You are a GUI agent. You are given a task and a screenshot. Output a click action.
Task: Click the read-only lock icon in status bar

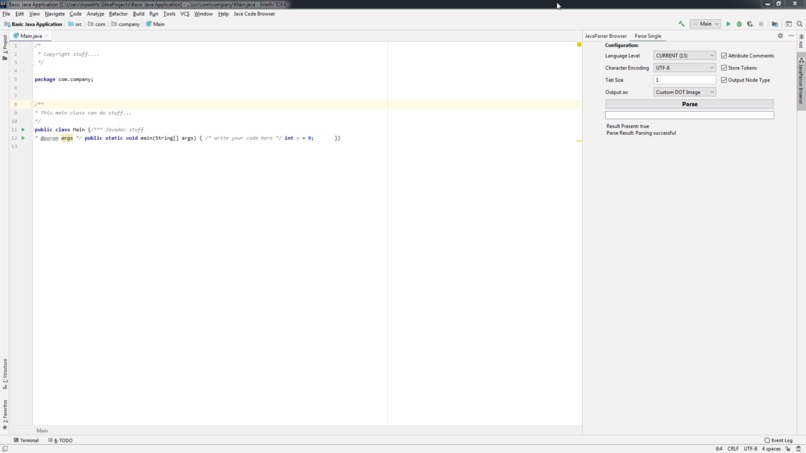pyautogui.click(x=787, y=449)
